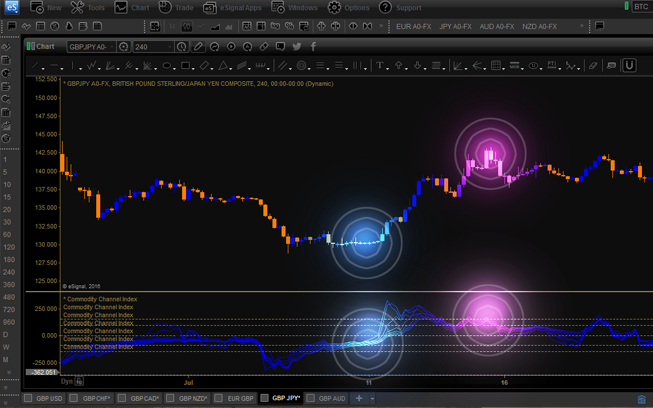Viewport: 653px width, 408px height.
Task: Open the Windows menu
Action: [x=294, y=7]
